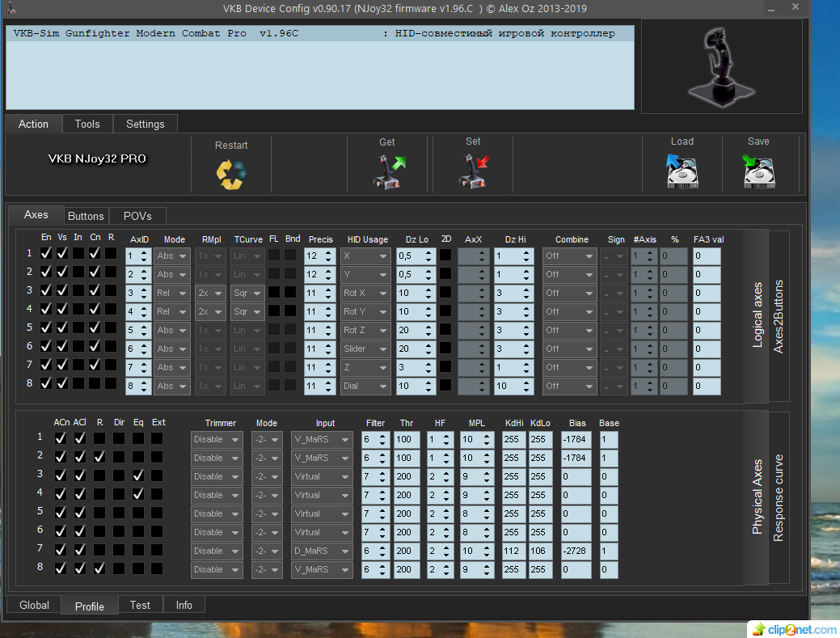This screenshot has width=840, height=638.
Task: Toggle En checkbox for logical axis 1
Action: pos(46,253)
